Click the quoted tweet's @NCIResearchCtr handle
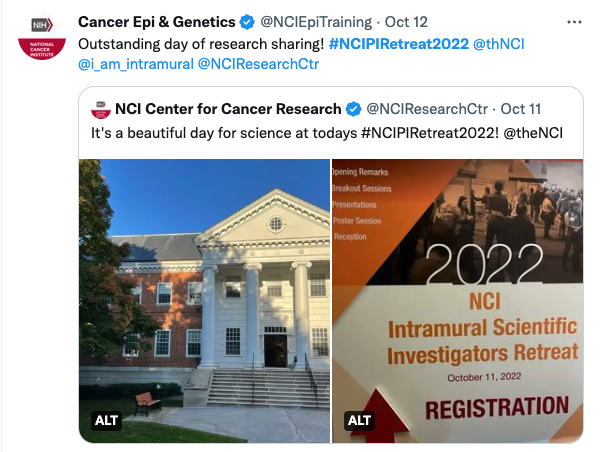 click(427, 109)
